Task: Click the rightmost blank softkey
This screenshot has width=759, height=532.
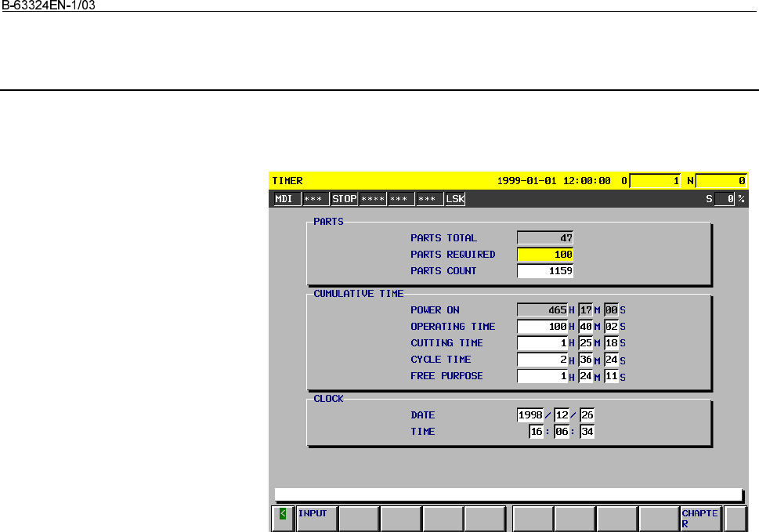Action: [735, 519]
